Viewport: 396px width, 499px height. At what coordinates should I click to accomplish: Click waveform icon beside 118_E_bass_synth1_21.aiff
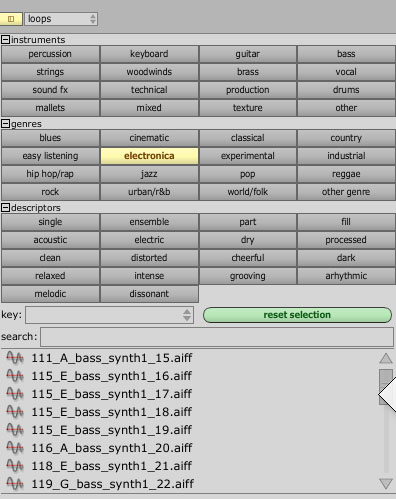15,466
